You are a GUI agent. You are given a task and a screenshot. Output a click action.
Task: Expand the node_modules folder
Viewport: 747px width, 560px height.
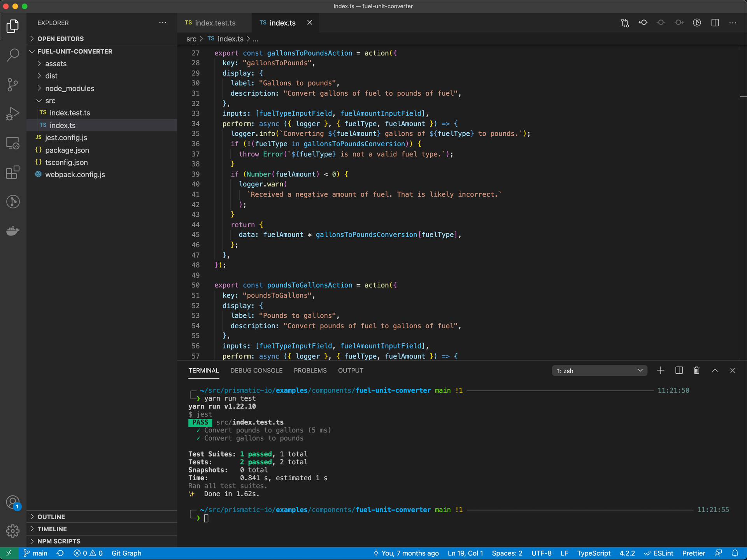pyautogui.click(x=69, y=88)
